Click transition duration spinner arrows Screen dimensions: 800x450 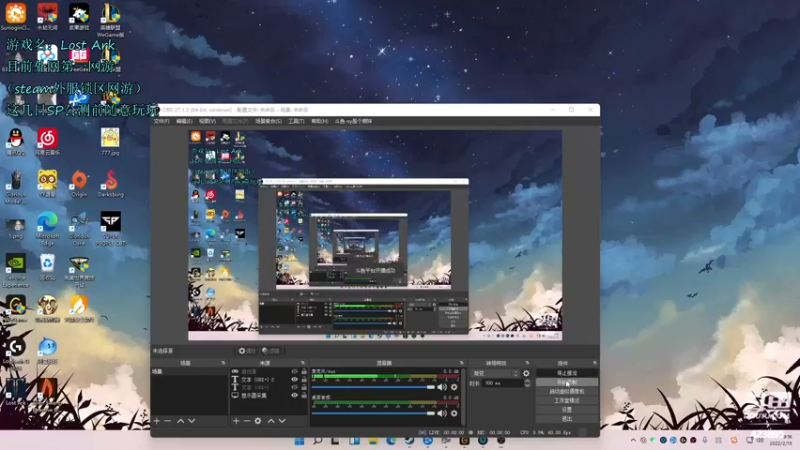tap(527, 383)
